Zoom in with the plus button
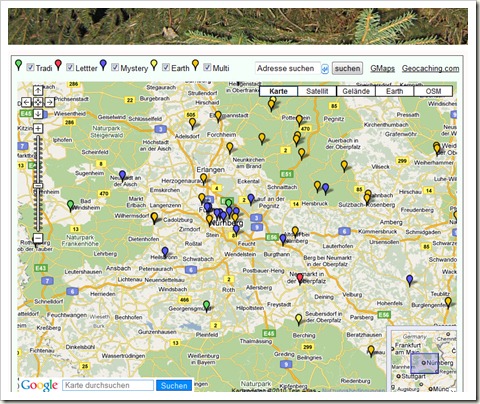 (x=38, y=128)
